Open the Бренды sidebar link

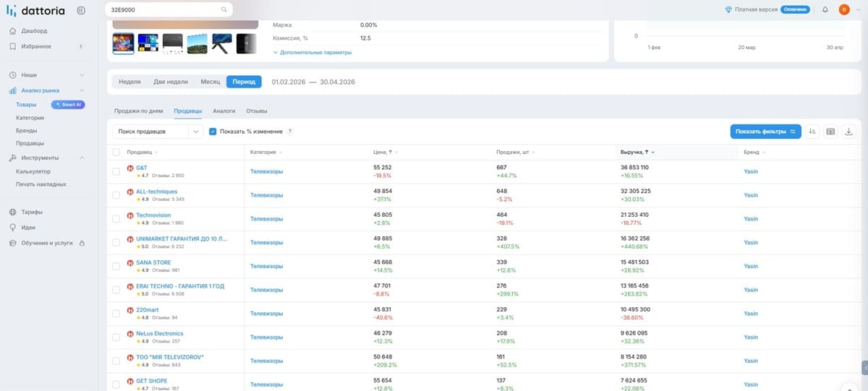click(27, 131)
